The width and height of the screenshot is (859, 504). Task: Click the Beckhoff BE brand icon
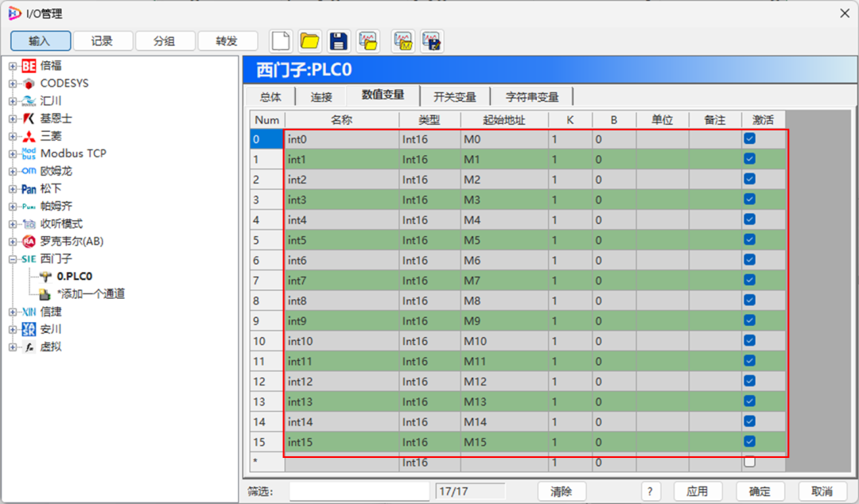[29, 66]
